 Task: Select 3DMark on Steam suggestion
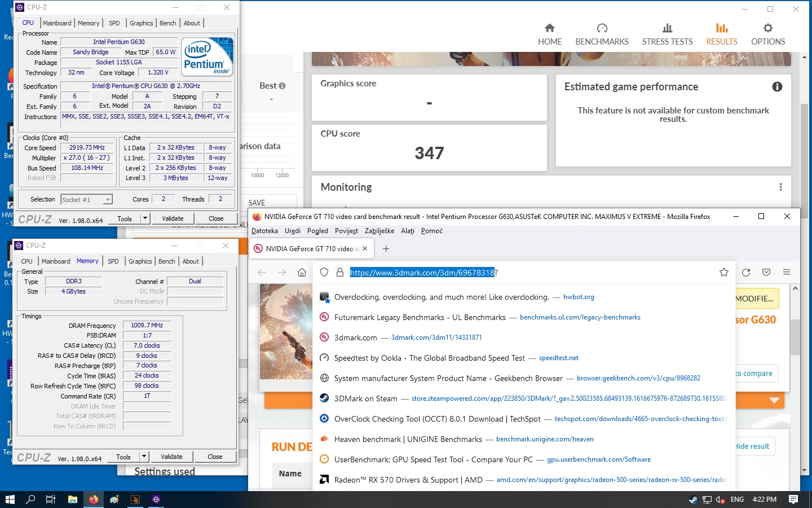(524, 398)
